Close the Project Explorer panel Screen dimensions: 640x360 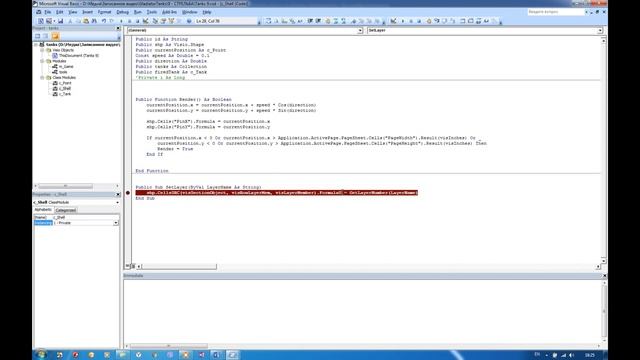118,28
